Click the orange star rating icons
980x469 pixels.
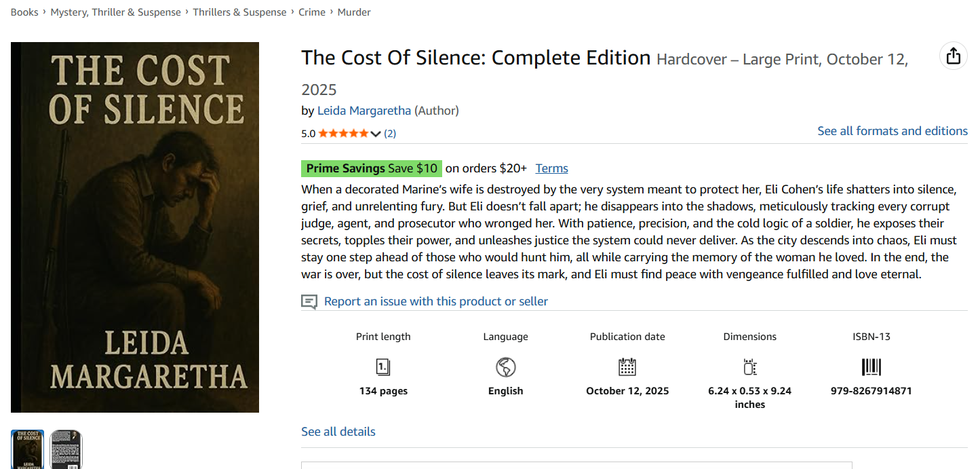343,133
